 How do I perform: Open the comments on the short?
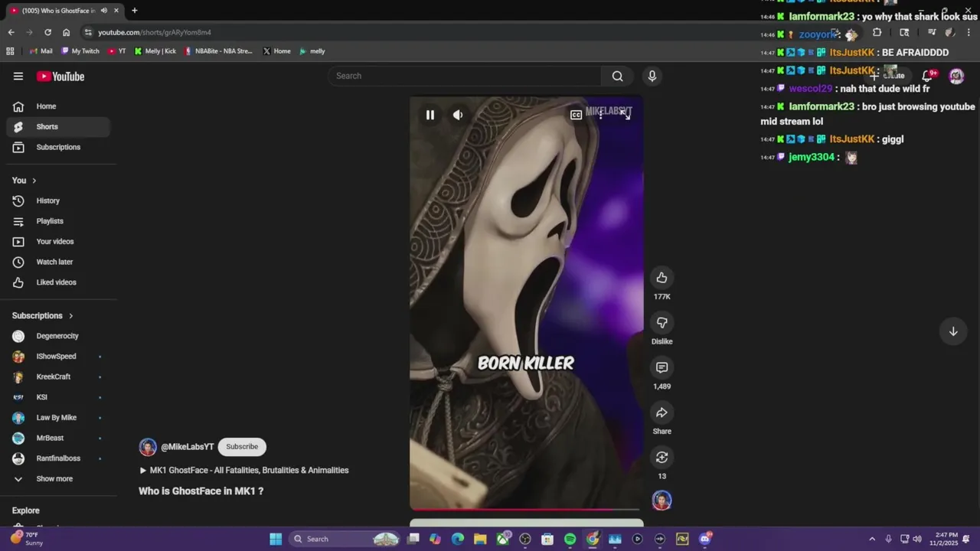tap(662, 368)
